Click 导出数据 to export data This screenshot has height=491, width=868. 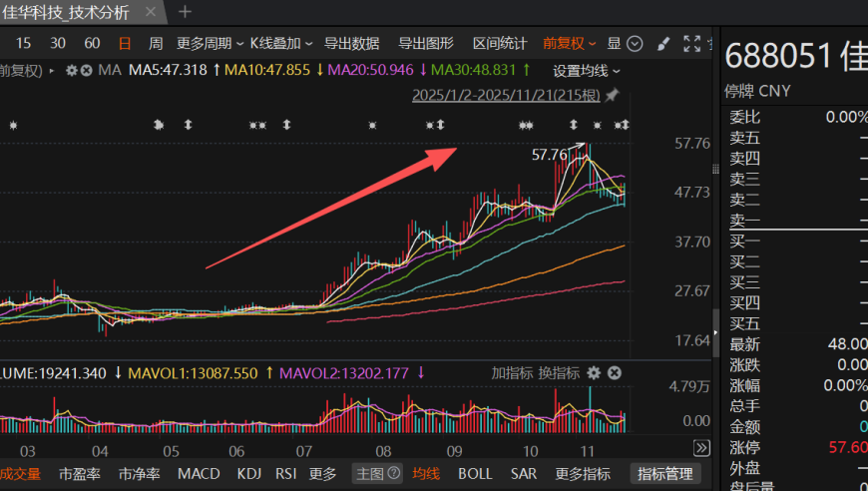coord(351,43)
